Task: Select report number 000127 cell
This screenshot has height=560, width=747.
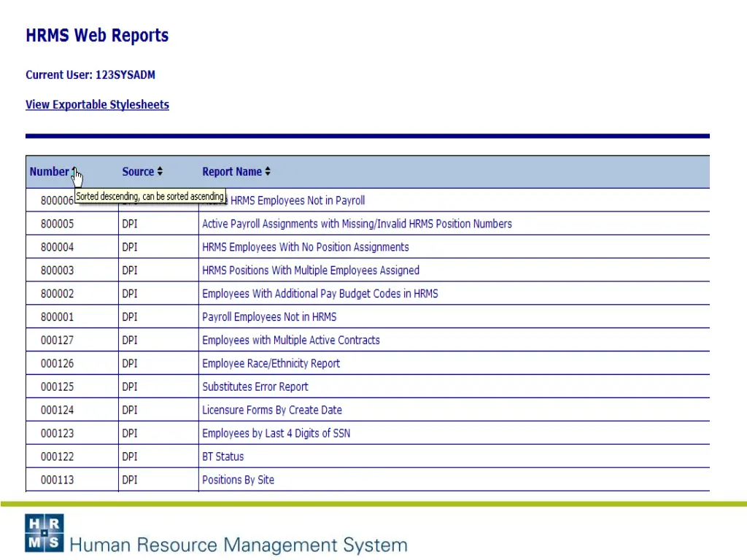Action: 57,341
